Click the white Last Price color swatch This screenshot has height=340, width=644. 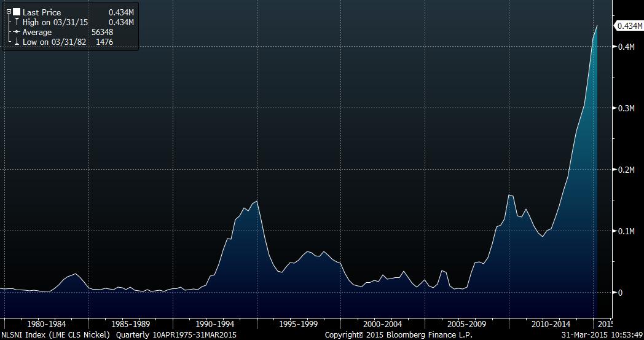coord(17,12)
